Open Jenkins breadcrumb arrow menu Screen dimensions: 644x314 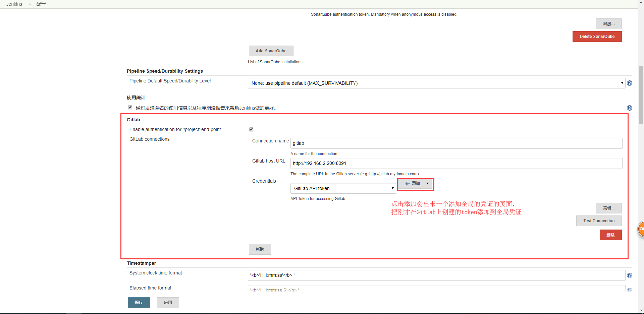coord(30,4)
